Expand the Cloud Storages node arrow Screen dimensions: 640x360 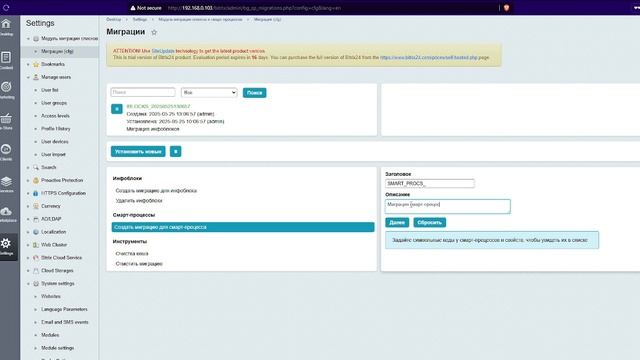(x=28, y=271)
